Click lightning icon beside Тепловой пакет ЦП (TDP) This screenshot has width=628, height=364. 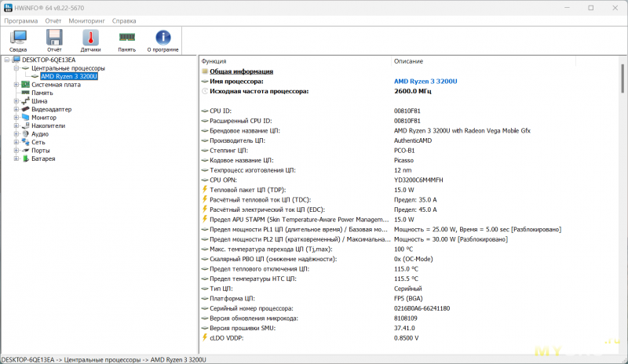tap(205, 189)
